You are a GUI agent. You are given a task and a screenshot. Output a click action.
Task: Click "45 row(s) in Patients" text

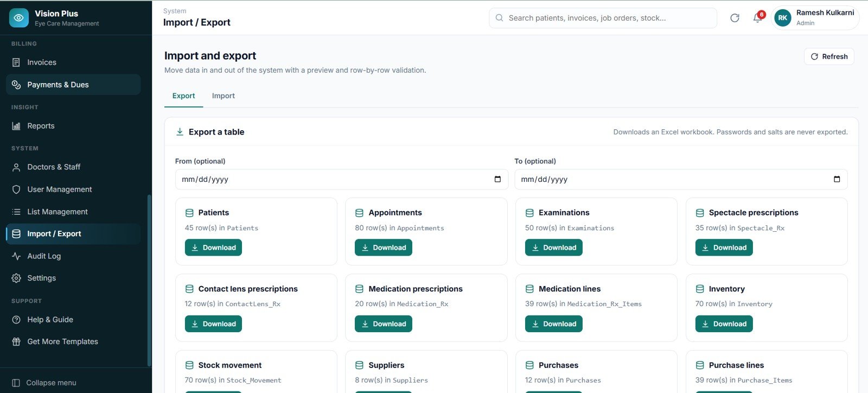click(x=221, y=228)
